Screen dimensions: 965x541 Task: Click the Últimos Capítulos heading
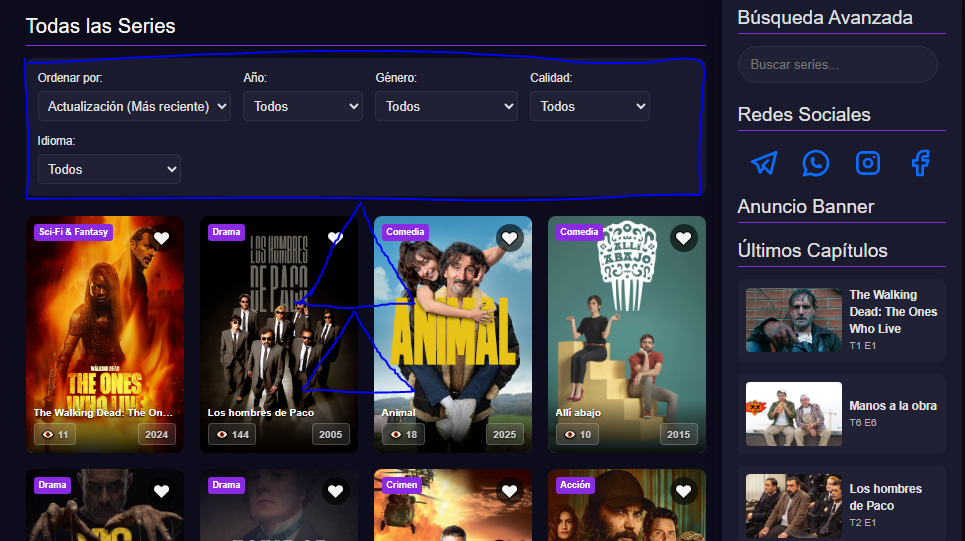812,250
